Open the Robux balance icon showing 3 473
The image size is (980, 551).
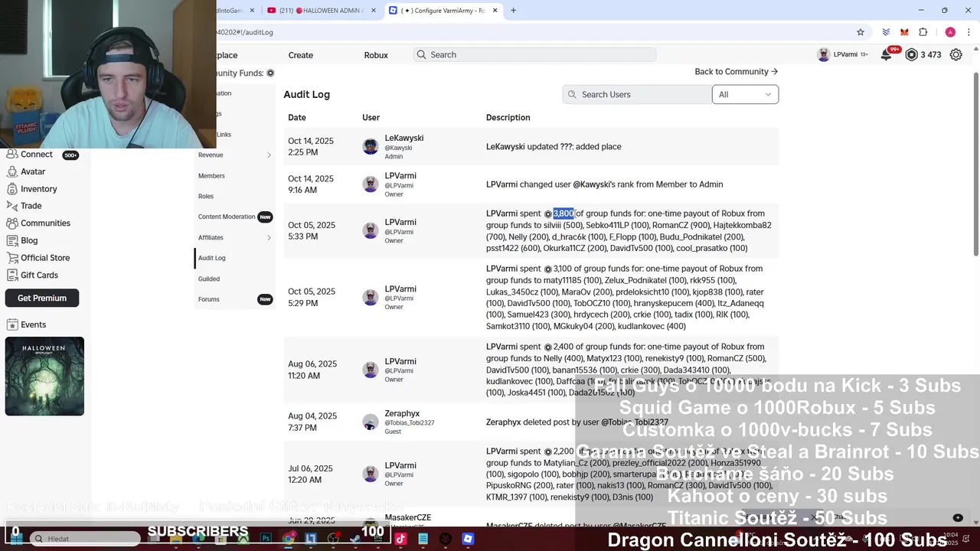click(911, 54)
